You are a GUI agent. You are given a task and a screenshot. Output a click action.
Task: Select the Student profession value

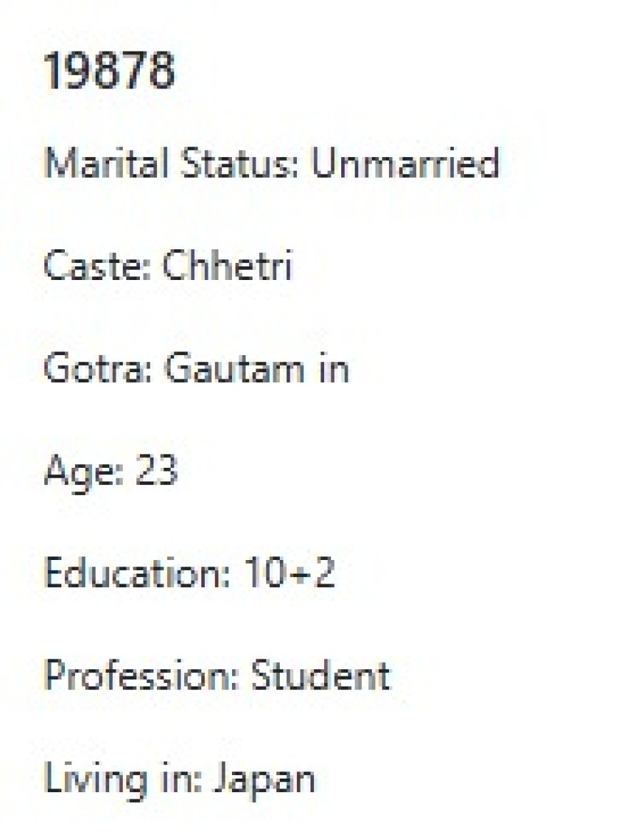click(x=320, y=676)
